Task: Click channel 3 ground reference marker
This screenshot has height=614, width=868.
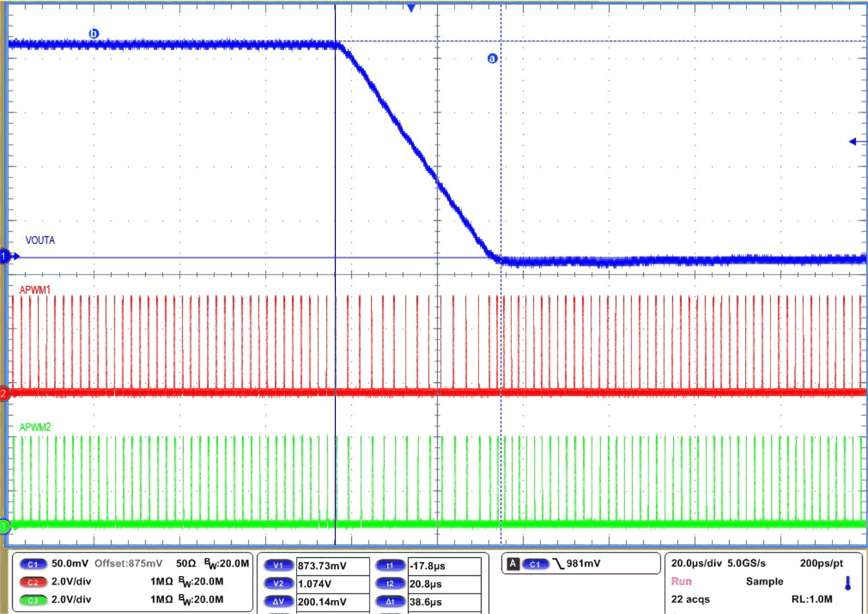Action: click(4, 527)
